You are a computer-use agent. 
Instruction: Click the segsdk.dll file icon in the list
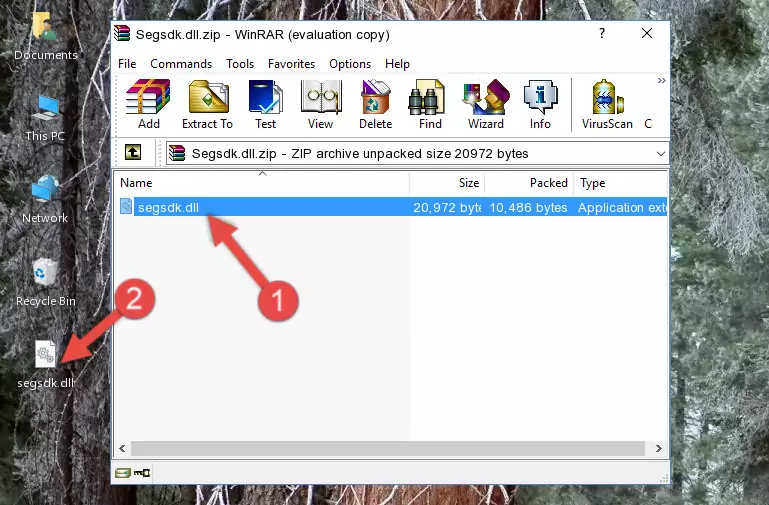tap(126, 206)
